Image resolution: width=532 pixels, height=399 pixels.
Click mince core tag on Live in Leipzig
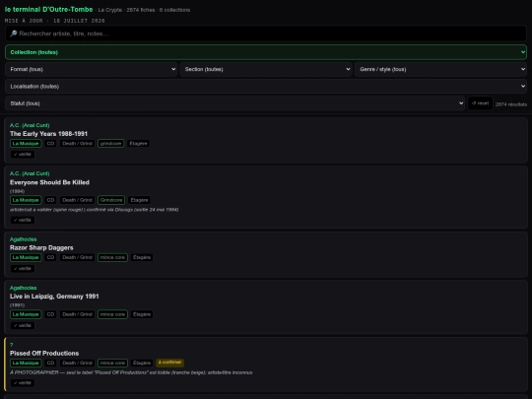(x=112, y=314)
